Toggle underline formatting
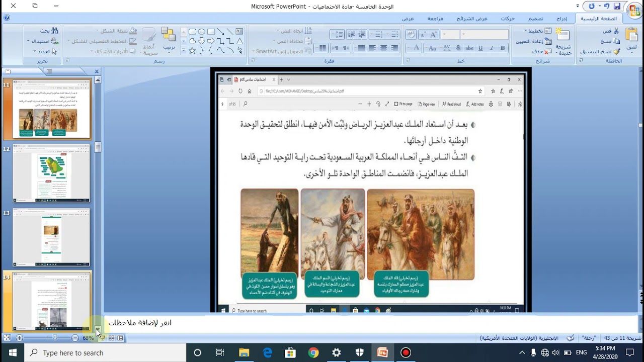Image resolution: width=644 pixels, height=362 pixels. [x=480, y=48]
